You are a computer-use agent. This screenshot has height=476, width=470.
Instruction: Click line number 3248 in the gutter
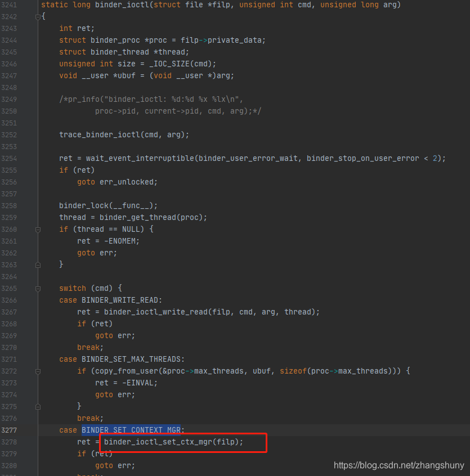click(x=9, y=88)
